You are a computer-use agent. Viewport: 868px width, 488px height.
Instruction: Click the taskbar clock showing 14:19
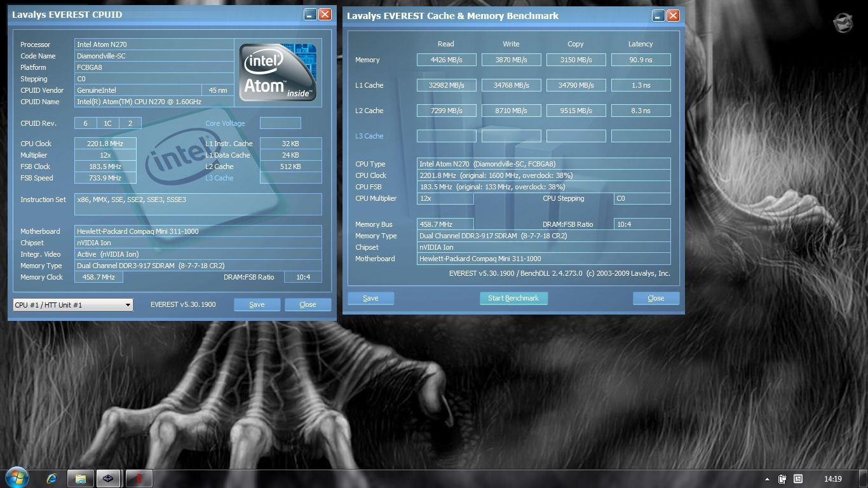click(x=833, y=479)
